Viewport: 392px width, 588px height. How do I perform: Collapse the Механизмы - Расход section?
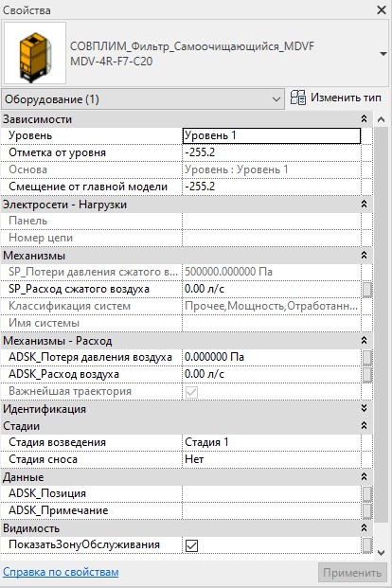(364, 341)
